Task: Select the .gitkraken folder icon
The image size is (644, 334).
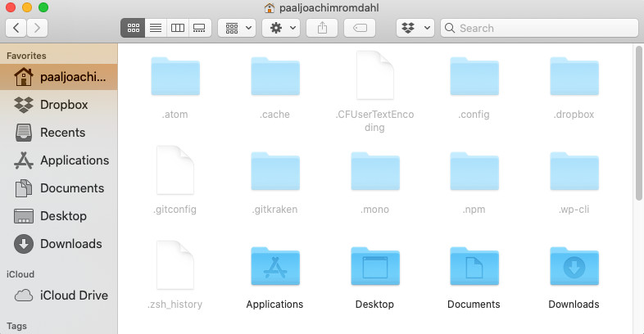Action: 275,171
